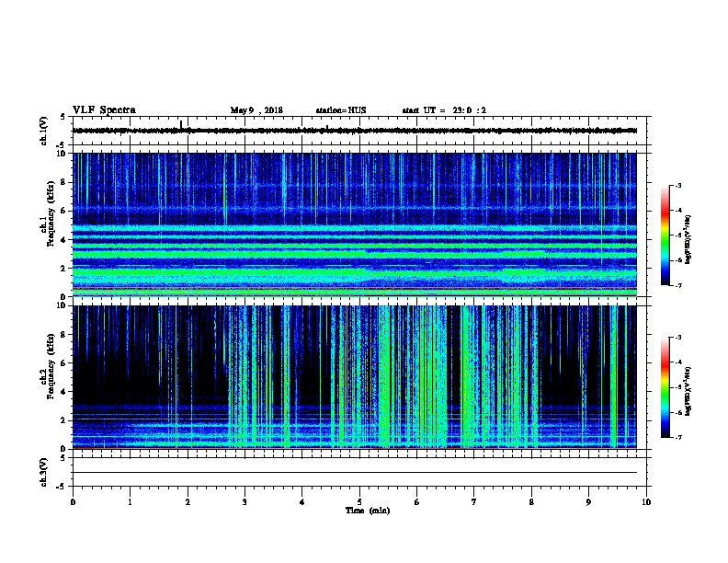Click the date "May 9, 2018"
This screenshot has width=728, height=563.
pyautogui.click(x=256, y=110)
